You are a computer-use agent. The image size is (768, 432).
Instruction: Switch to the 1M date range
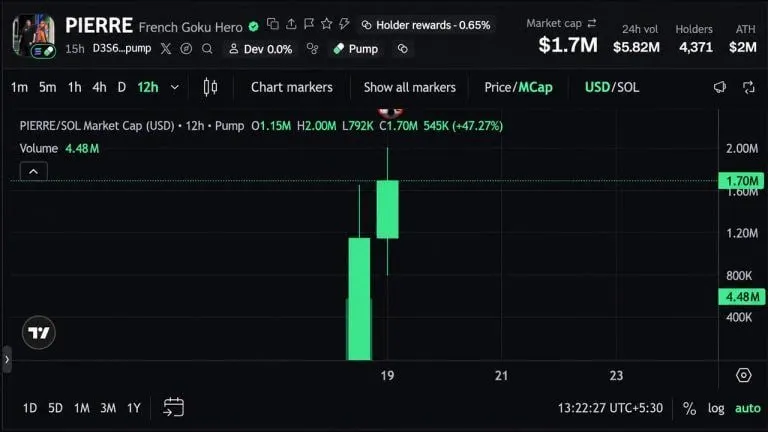click(81, 408)
